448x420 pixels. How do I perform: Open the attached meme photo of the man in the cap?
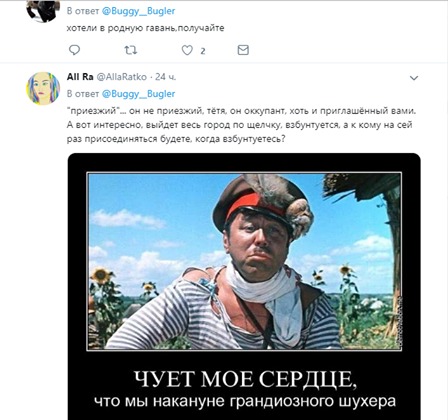point(244,261)
